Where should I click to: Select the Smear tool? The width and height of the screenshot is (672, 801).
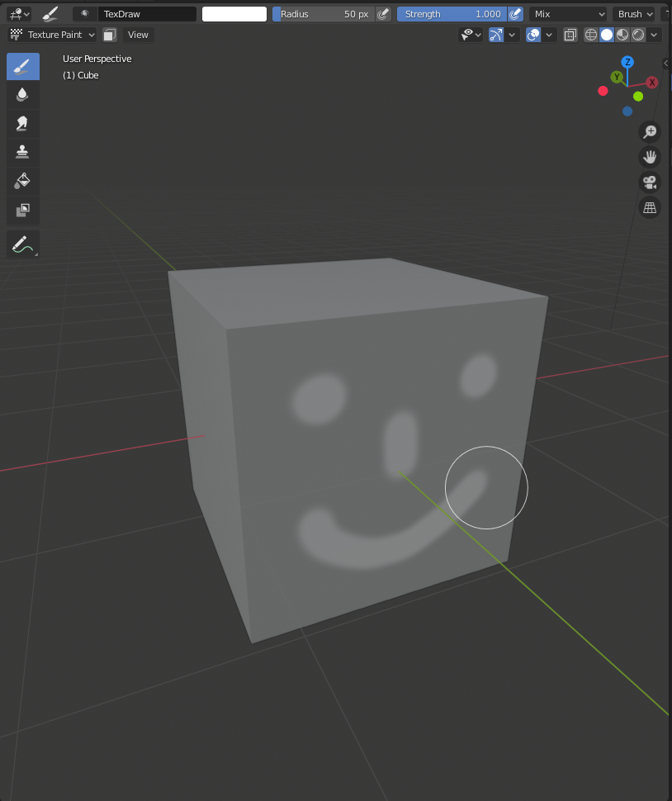coord(22,123)
